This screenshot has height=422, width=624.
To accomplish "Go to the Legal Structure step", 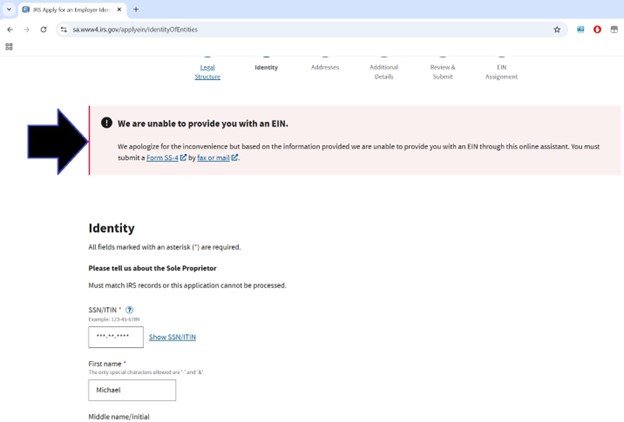I will [207, 71].
